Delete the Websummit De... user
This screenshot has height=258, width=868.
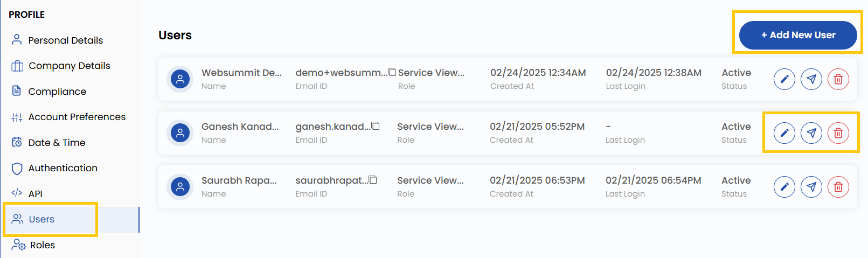[838, 79]
